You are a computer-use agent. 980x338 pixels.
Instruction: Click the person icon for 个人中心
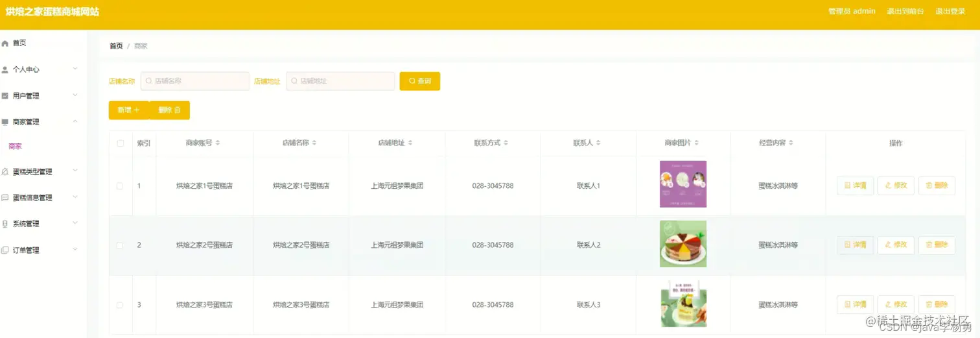click(5, 69)
